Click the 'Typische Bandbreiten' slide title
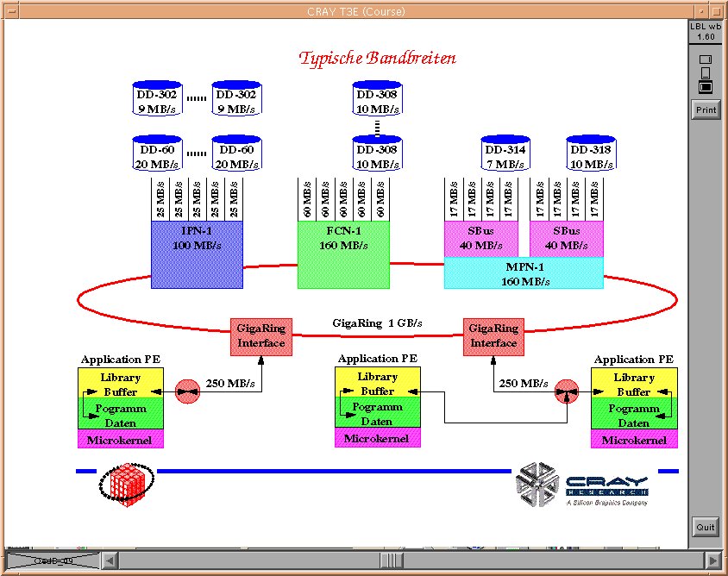The image size is (728, 576). click(378, 58)
